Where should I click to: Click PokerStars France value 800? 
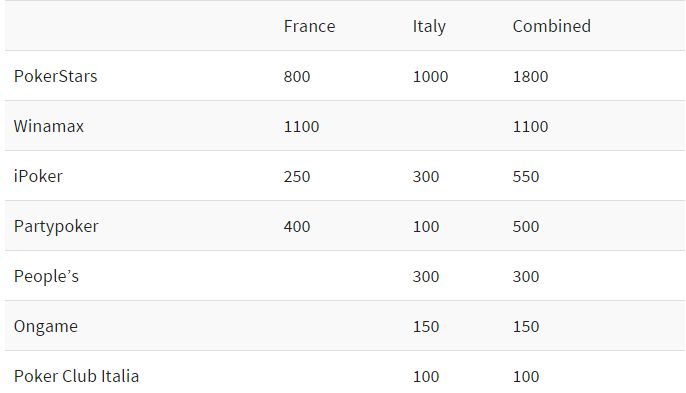point(297,77)
